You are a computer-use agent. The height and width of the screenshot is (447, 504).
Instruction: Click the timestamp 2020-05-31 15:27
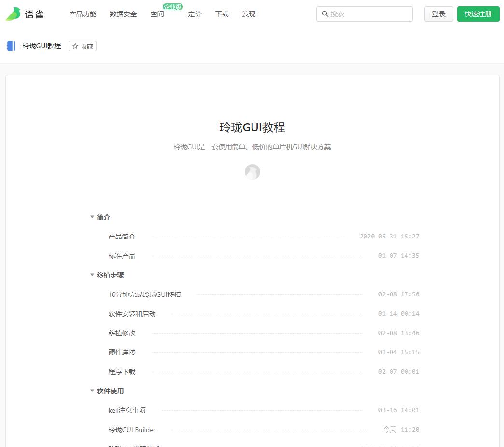coord(390,237)
